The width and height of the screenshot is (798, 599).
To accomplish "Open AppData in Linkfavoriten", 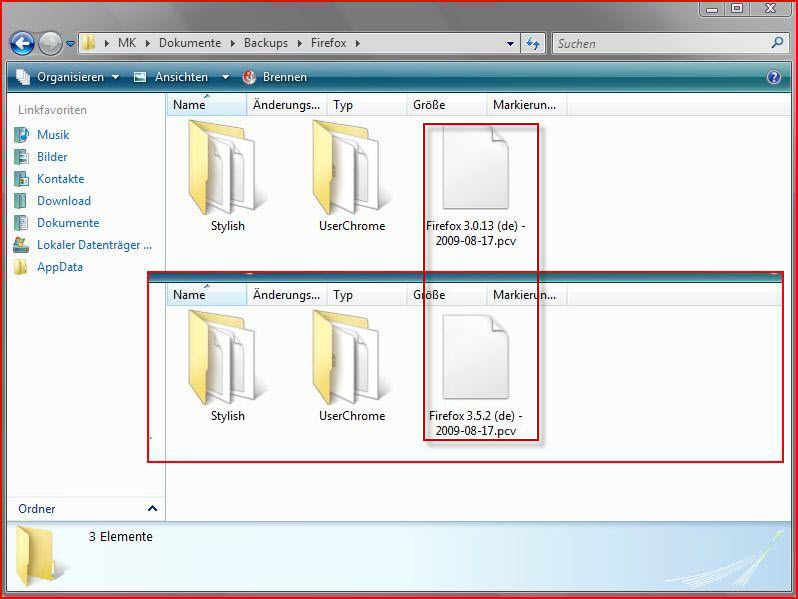I will pos(60,267).
